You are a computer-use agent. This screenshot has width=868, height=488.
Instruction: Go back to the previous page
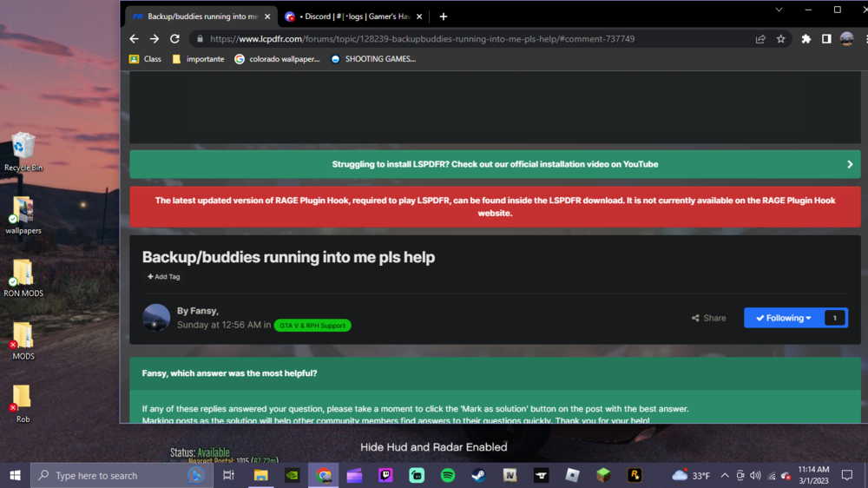(134, 39)
